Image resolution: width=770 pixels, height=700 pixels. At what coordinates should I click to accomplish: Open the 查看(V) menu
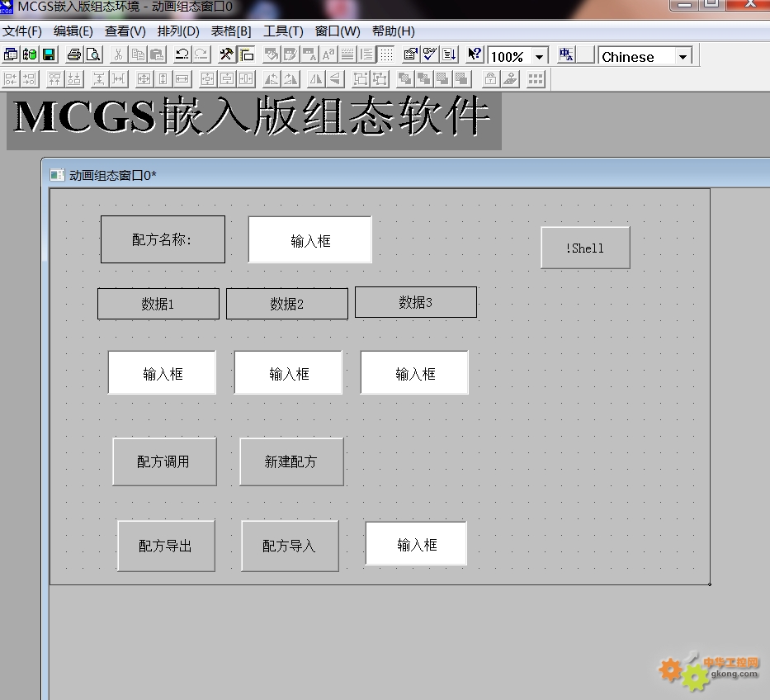(x=125, y=31)
